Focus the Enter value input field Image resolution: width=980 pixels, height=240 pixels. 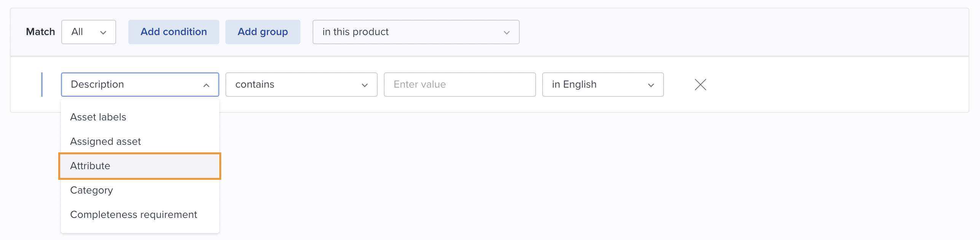(x=460, y=85)
